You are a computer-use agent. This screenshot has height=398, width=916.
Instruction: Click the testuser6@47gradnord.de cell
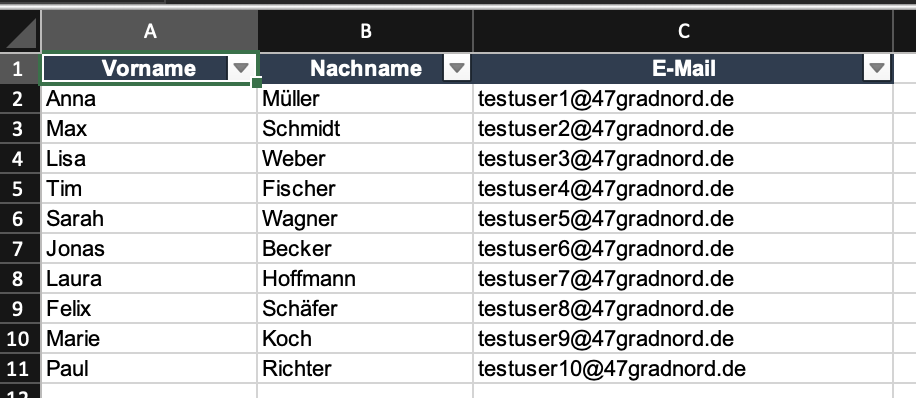coord(683,249)
